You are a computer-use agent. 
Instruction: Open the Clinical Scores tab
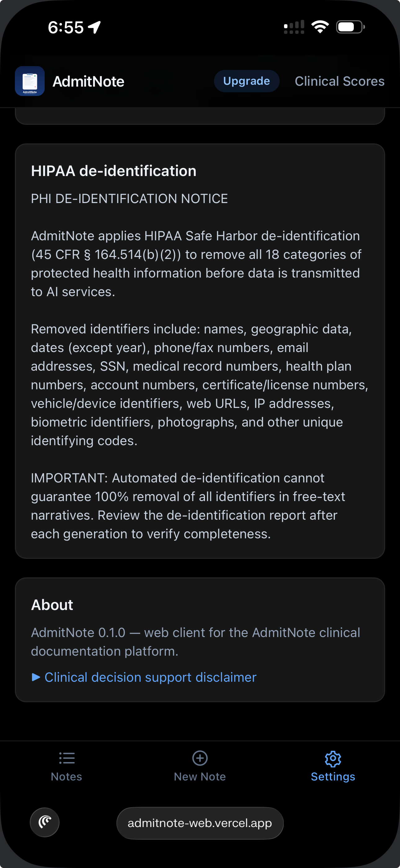pos(340,81)
